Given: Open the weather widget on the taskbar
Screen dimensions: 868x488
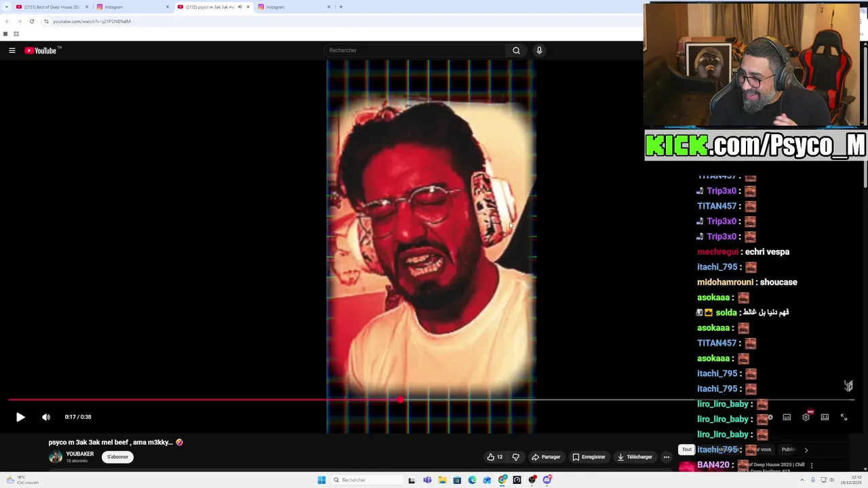Looking at the screenshot, I should click(x=22, y=480).
